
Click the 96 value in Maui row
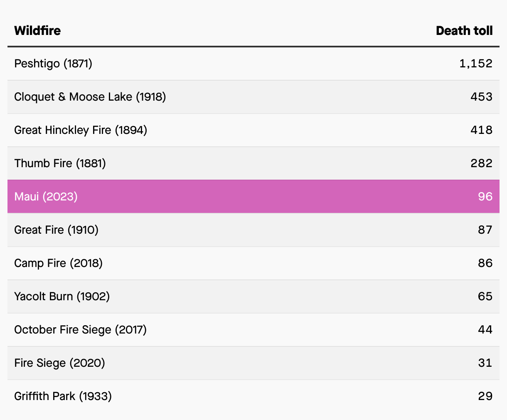485,197
